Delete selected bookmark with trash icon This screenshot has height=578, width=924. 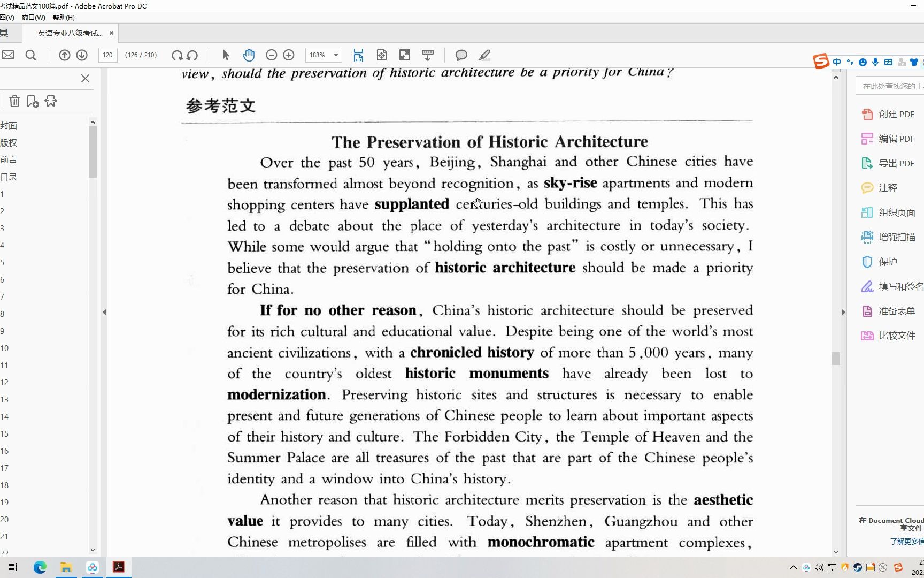click(14, 101)
